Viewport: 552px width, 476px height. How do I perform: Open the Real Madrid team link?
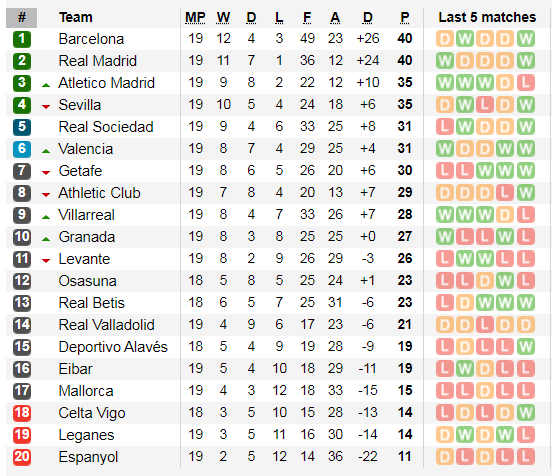98,61
